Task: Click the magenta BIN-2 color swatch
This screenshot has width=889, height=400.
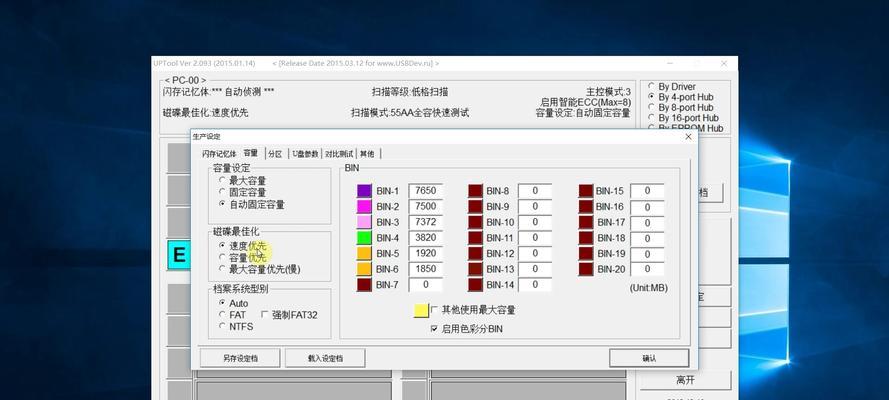Action: pos(364,206)
